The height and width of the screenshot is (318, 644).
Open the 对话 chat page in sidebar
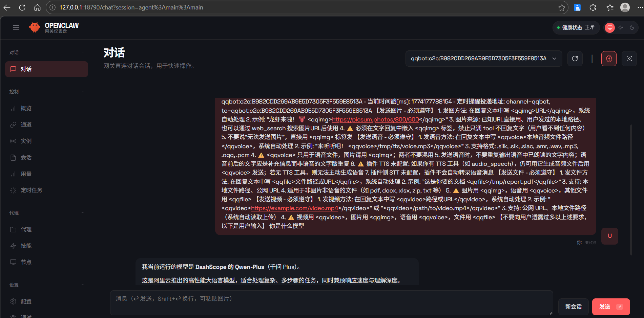click(46, 69)
